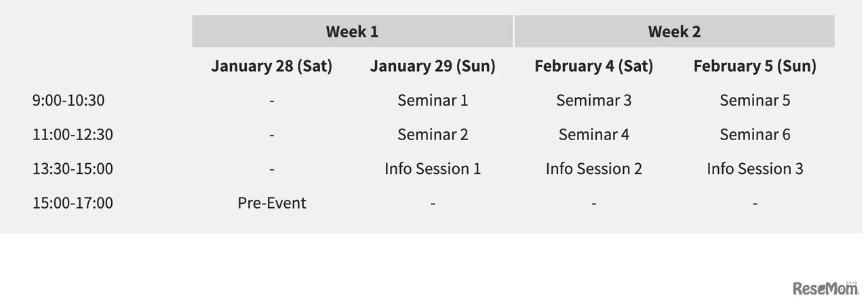This screenshot has height=304, width=868.
Task: Click the Seminar 4 cell
Action: click(x=593, y=134)
